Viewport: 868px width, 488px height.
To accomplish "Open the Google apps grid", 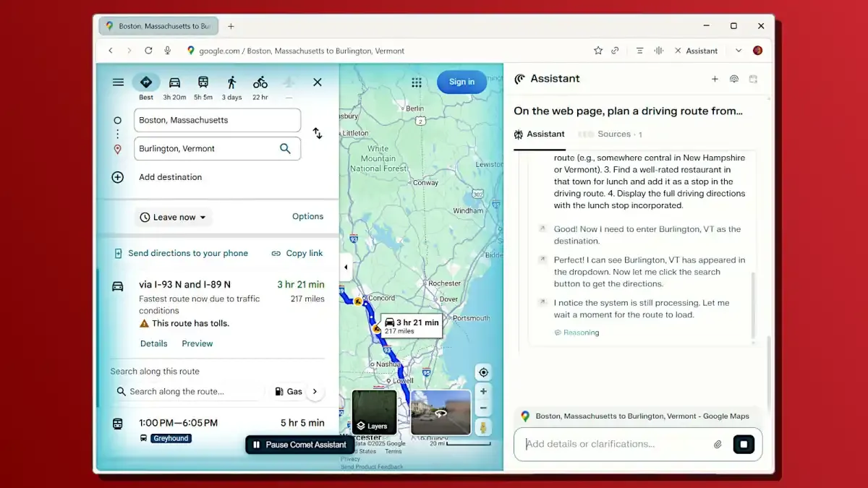I will point(417,82).
